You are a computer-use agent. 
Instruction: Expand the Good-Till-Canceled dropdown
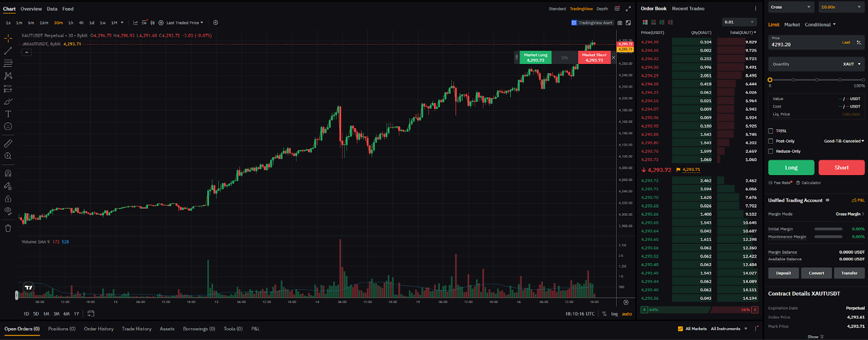tap(844, 141)
